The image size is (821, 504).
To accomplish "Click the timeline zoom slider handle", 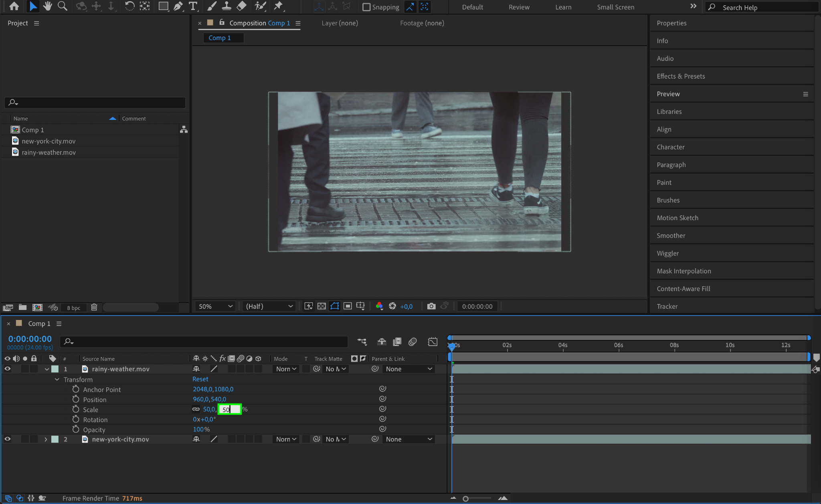I will pyautogui.click(x=465, y=499).
